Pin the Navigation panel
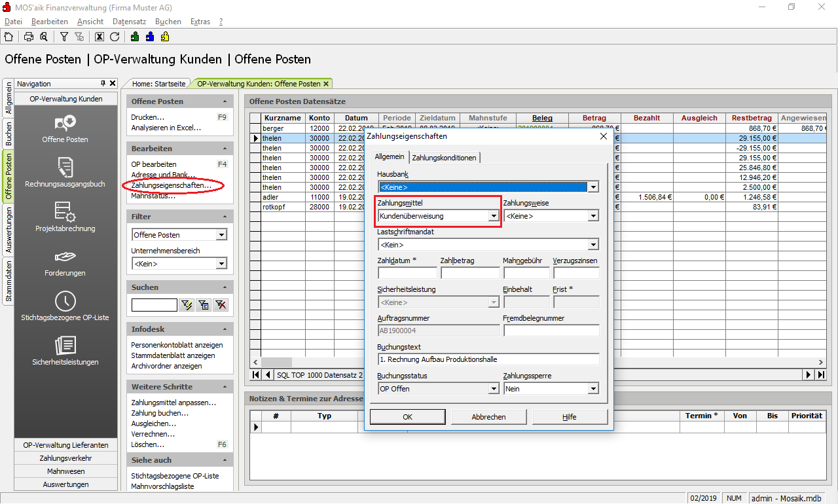The width and height of the screenshot is (838, 504). [x=103, y=84]
